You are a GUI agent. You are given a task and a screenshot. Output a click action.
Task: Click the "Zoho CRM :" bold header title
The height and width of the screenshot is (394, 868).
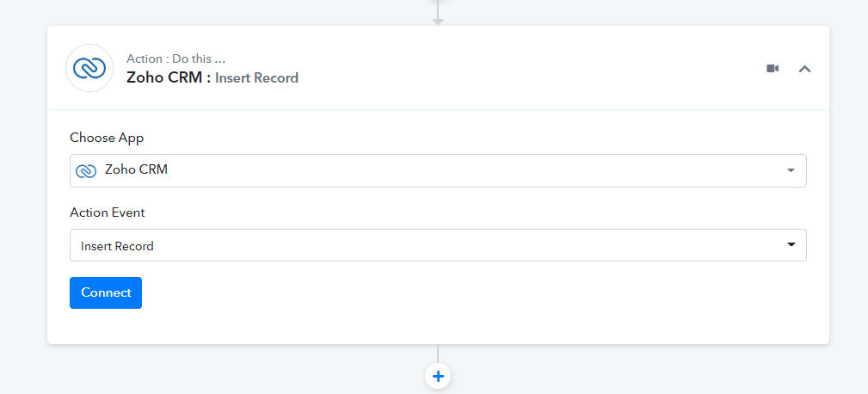169,77
